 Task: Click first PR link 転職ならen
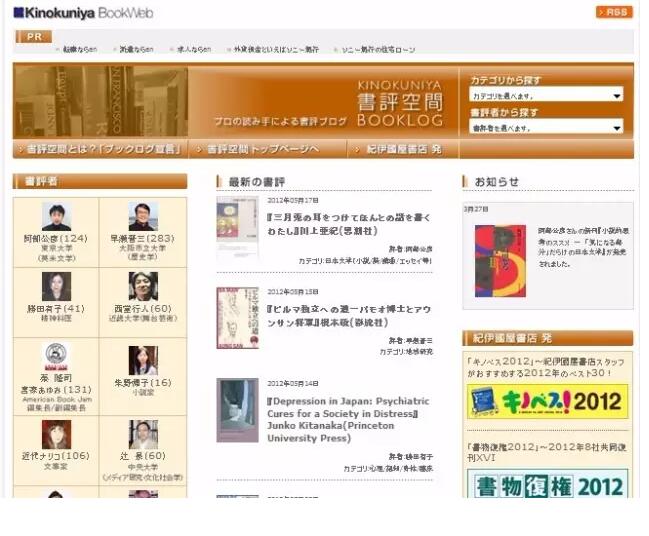click(79, 49)
